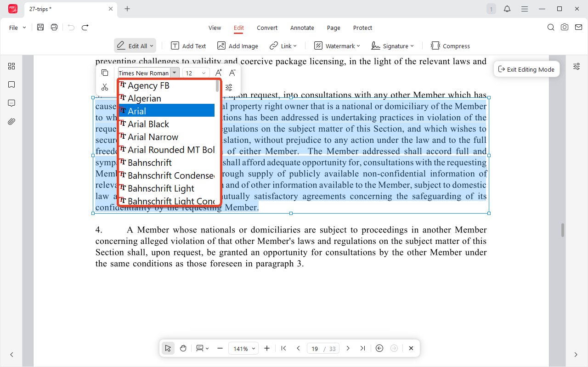
Task: Open the comments panel icon
Action: coord(11,103)
